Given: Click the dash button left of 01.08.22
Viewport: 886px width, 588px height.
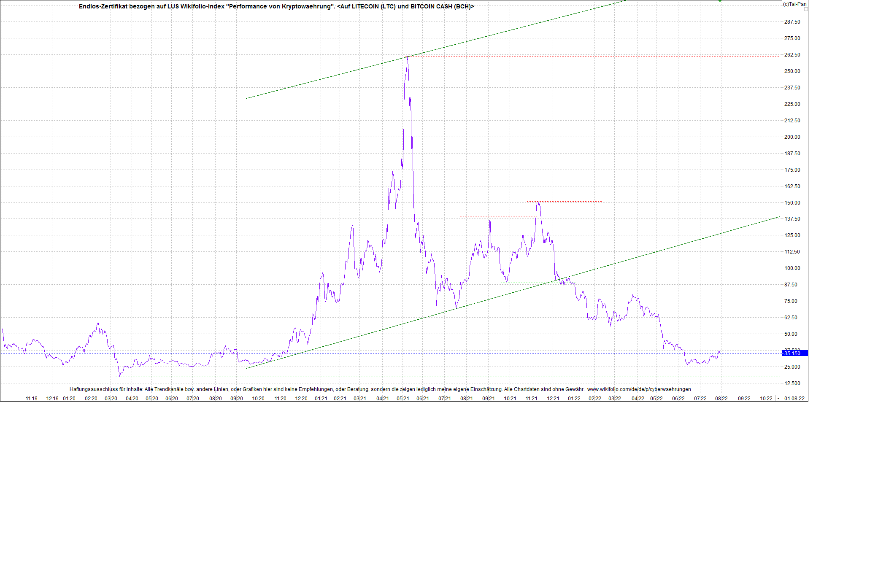Looking at the screenshot, I should 778,399.
